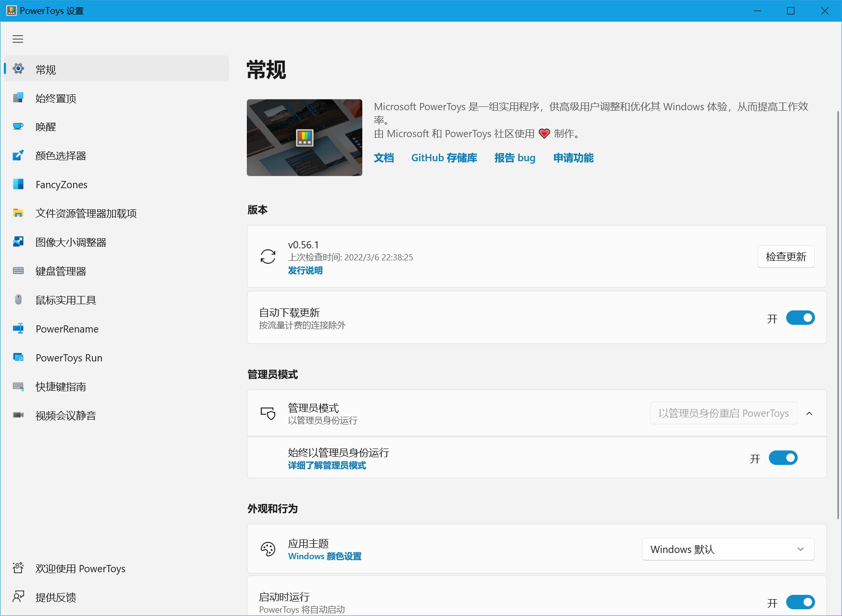842x616 pixels.
Task: Open 鼠标实用工具 settings
Action: (x=116, y=300)
